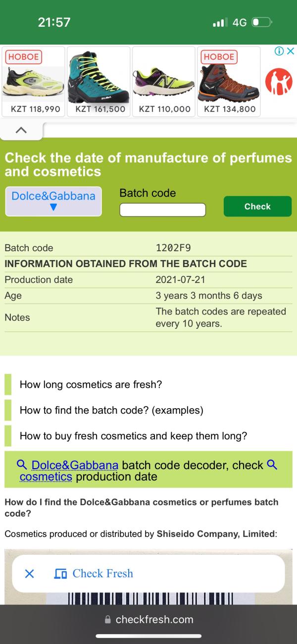Select the KZT 161,500 teal boot ad
The image size is (297, 644).
(99, 82)
